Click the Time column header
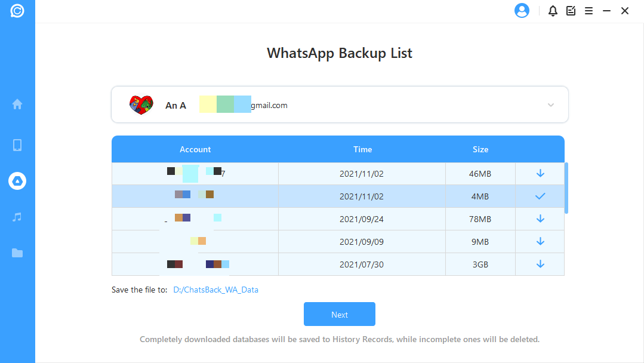Screen dimensions: 644x363 pyautogui.click(x=363, y=149)
